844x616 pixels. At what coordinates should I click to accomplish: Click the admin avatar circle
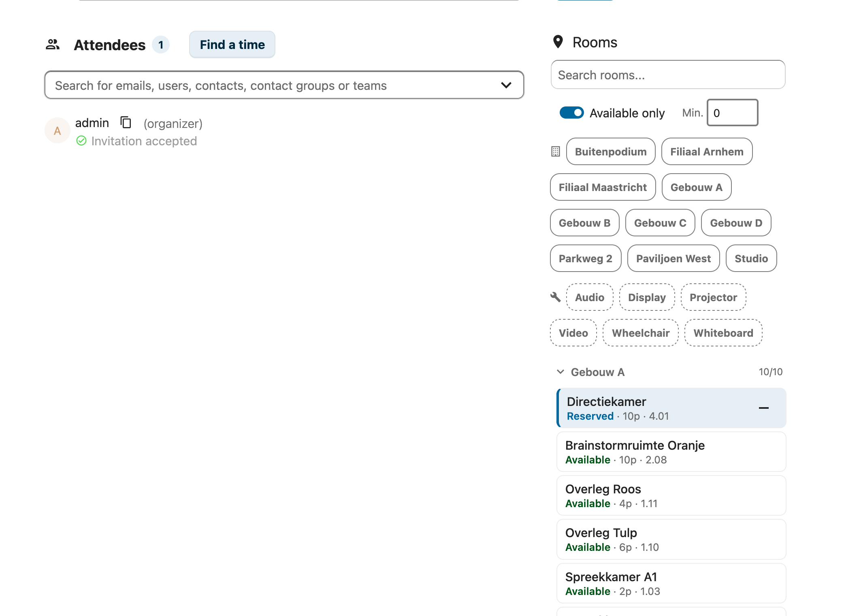(58, 131)
